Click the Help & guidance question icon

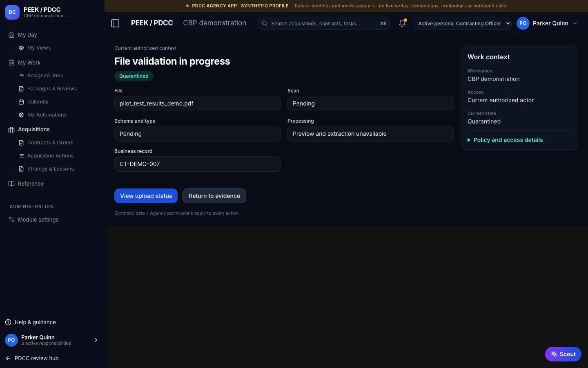(x=8, y=322)
